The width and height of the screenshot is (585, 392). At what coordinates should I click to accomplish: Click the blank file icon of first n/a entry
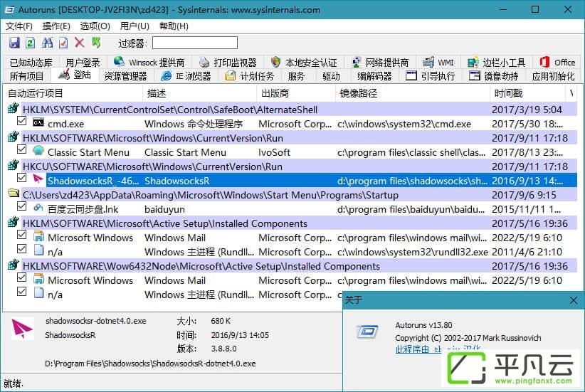(39, 250)
